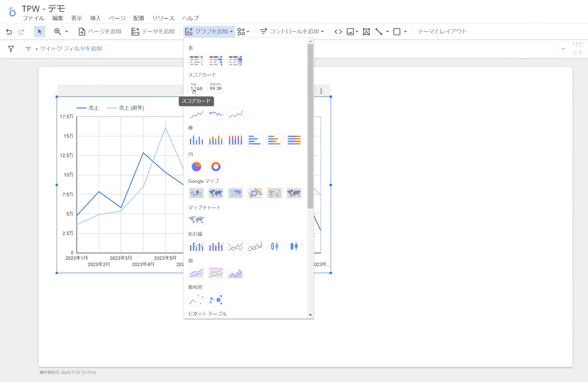Open the zoom level dropdown
This screenshot has width=588, height=382.
tap(61, 32)
